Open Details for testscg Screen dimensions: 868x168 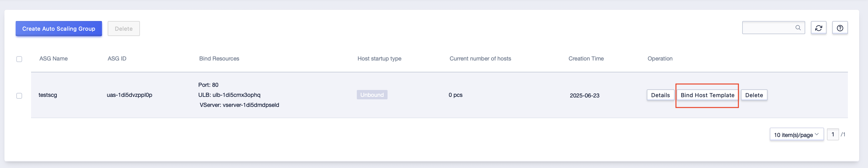[660, 95]
